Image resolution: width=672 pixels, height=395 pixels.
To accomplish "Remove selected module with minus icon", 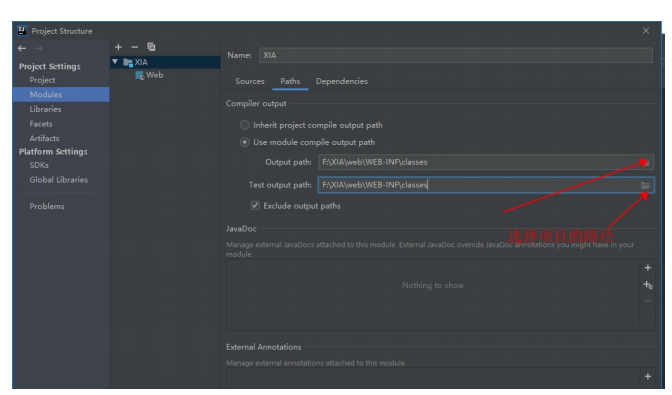I will click(x=135, y=47).
